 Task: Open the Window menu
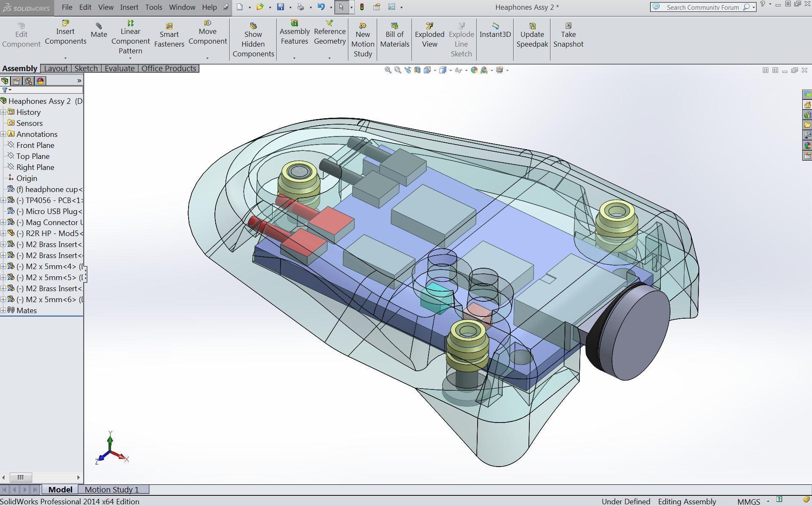click(x=182, y=7)
